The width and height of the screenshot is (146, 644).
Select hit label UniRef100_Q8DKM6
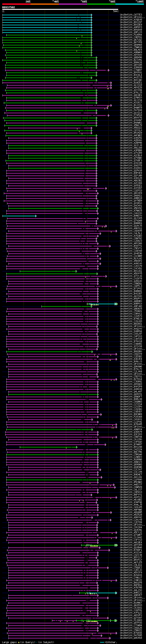[131, 58]
